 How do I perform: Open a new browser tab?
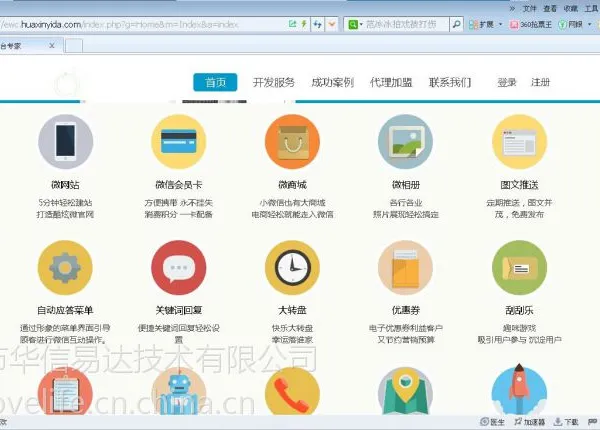point(74,46)
